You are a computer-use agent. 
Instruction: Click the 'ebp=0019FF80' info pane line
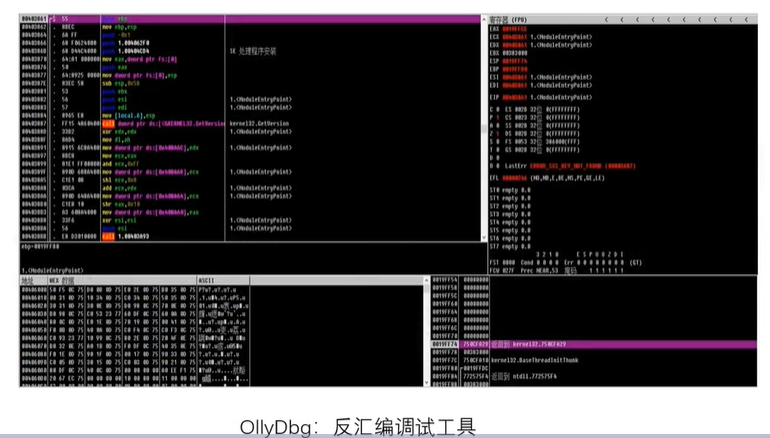pos(39,246)
